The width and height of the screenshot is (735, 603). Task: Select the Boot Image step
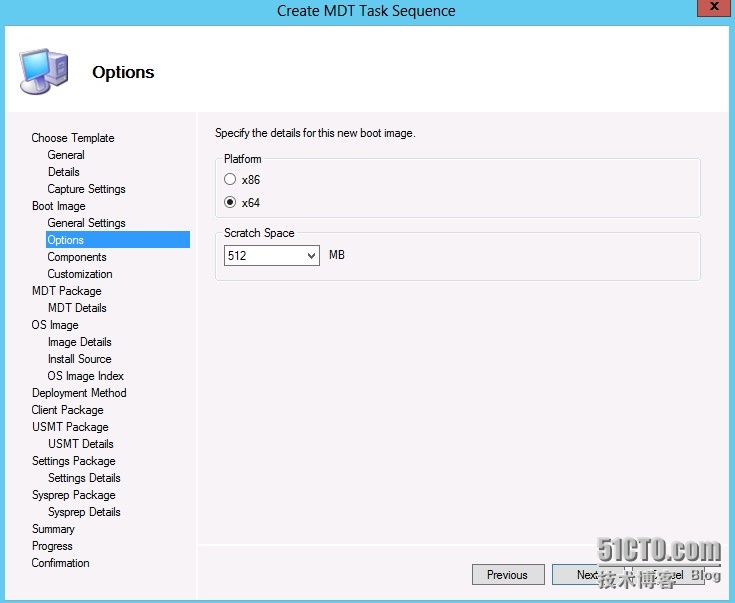point(59,206)
